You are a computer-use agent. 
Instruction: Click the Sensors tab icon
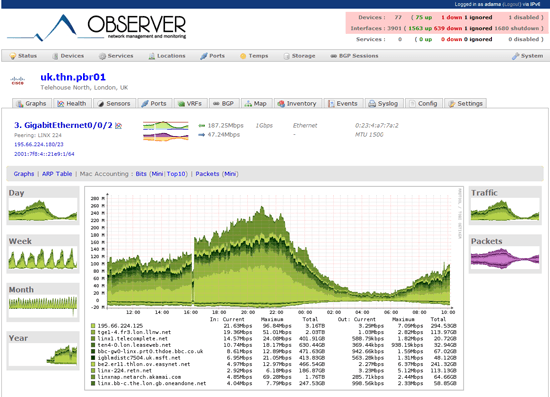point(101,104)
